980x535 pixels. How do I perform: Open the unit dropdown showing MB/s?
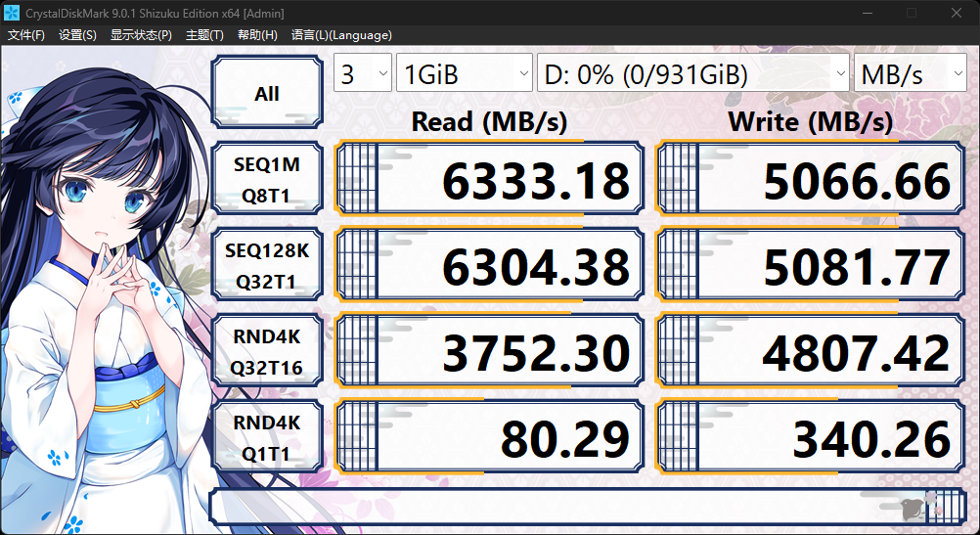(x=910, y=73)
